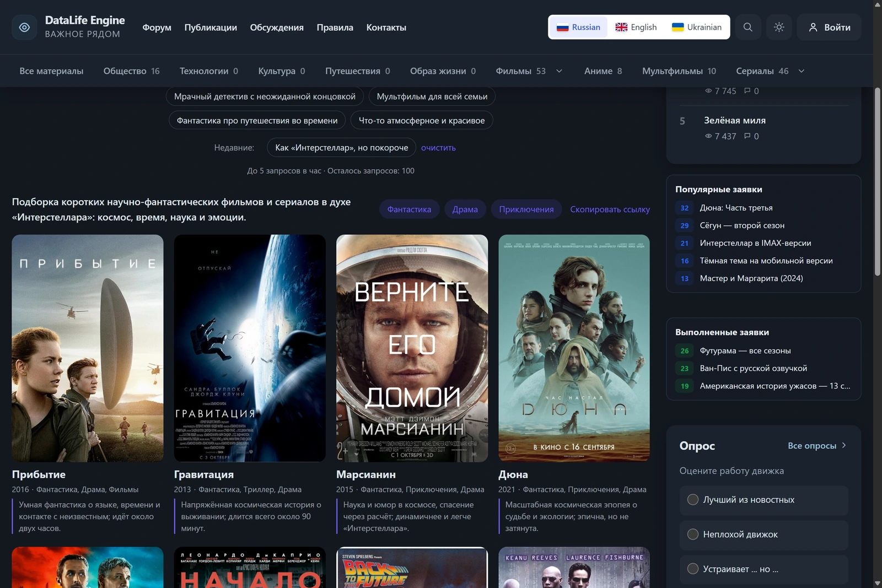The image size is (882, 588).
Task: Open the Аниме category
Action: point(603,71)
